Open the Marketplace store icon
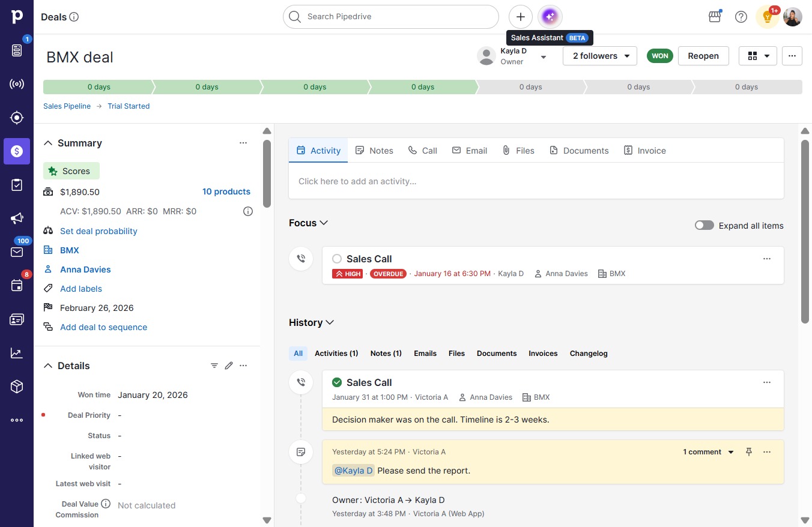This screenshot has height=527, width=812. point(715,17)
